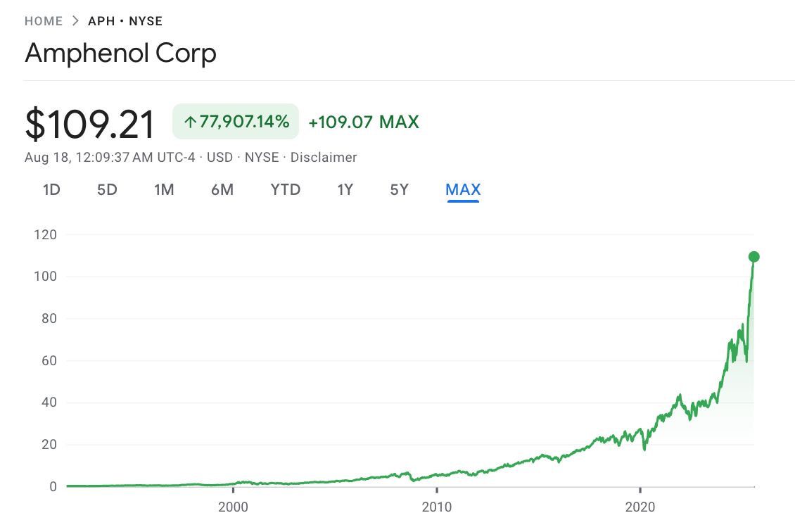Screen dimensions: 795x532
Task: Switch to the 6M chart view
Action: [222, 189]
